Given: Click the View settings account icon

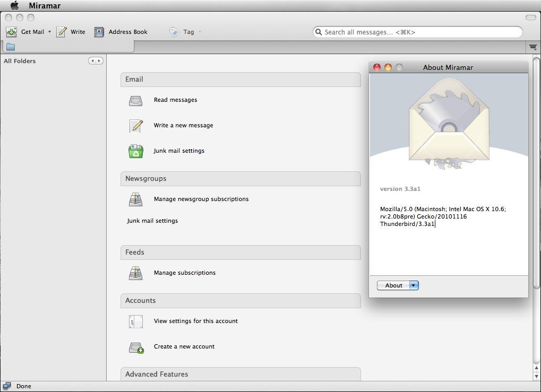Looking at the screenshot, I should 135,321.
